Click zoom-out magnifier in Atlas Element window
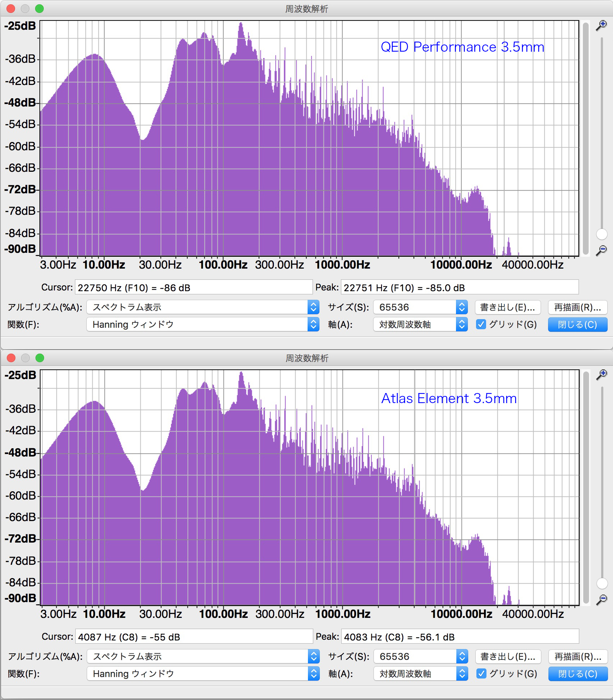 (x=602, y=600)
